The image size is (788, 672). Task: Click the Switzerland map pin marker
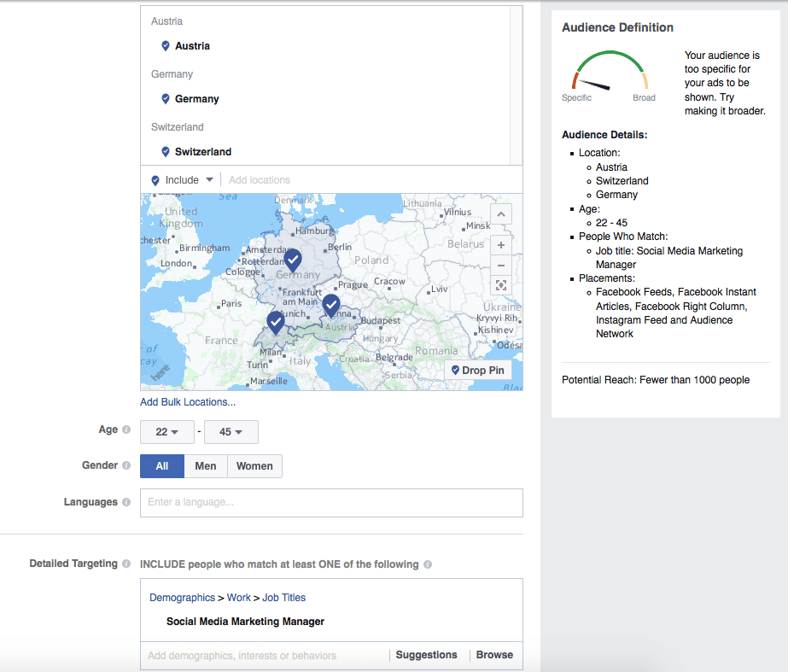pos(276,323)
